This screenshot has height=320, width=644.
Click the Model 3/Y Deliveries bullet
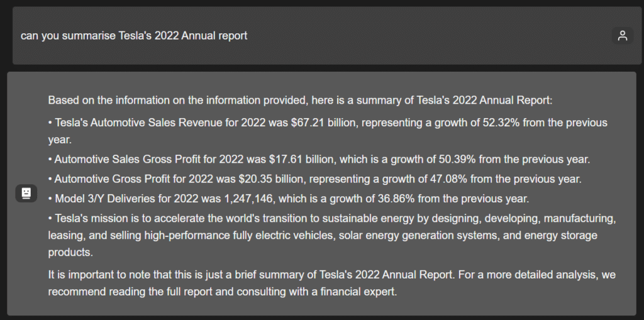click(x=289, y=199)
